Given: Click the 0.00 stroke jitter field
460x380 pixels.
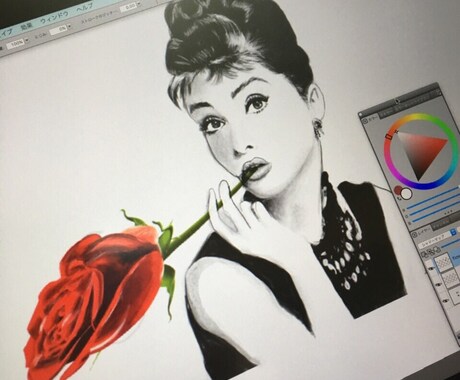Looking at the screenshot, I should point(128,7).
